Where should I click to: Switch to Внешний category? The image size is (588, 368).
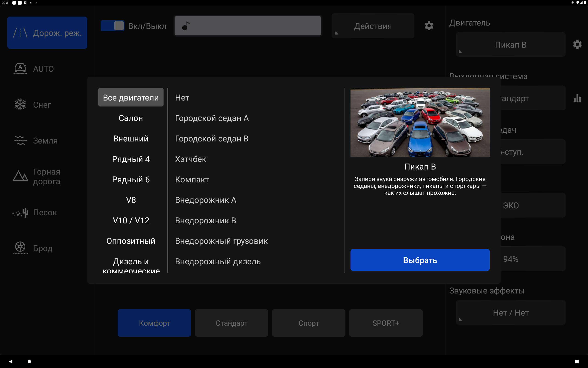[131, 138]
